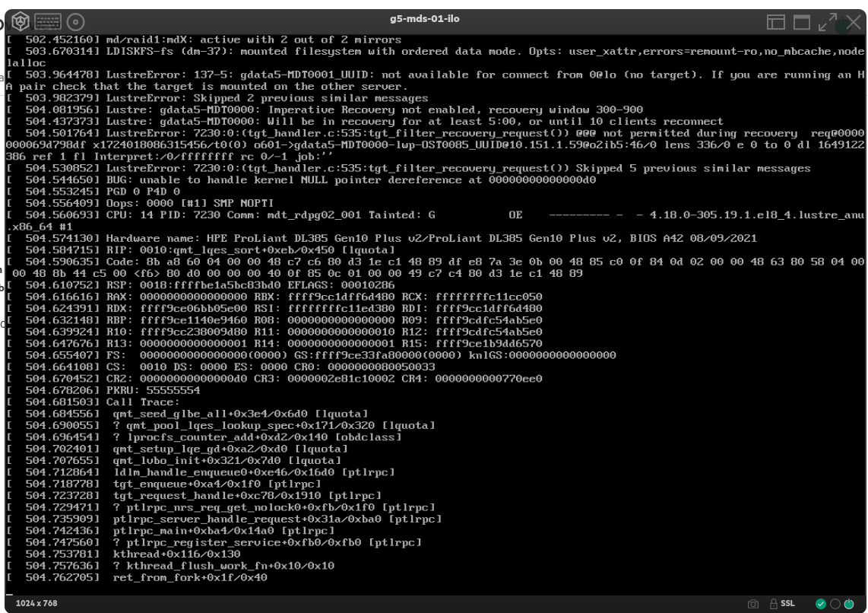Toggle the UID circle indicator
The image size is (868, 613).
(x=835, y=604)
